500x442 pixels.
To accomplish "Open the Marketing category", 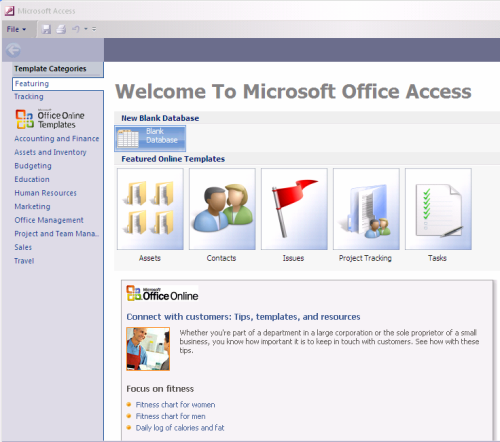I will (32, 207).
